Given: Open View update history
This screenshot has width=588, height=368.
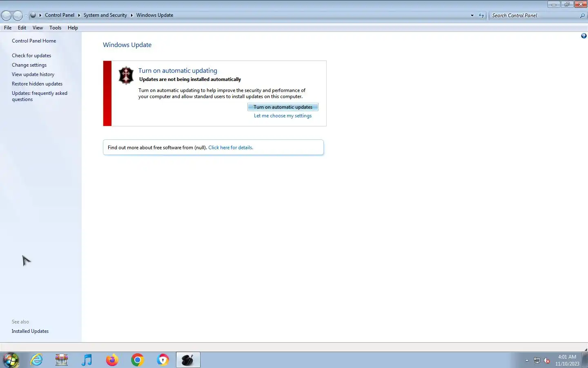Looking at the screenshot, I should [x=33, y=74].
